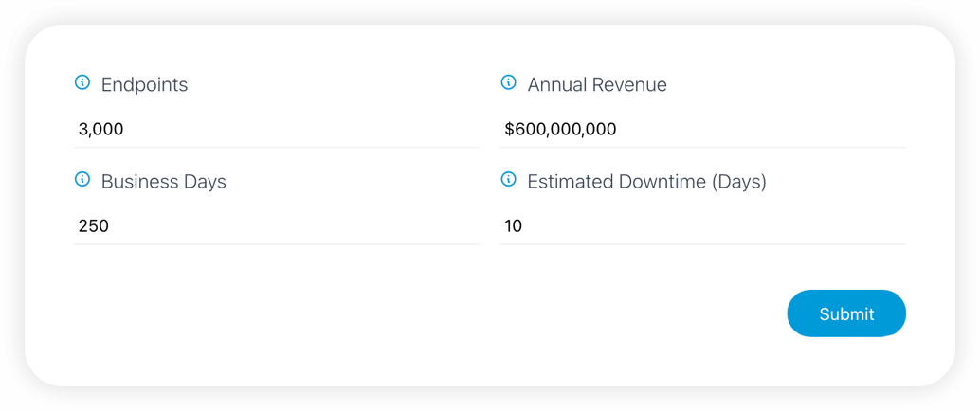Show info for Estimated Downtime (Days)
The width and height of the screenshot is (980, 411).
(509, 180)
